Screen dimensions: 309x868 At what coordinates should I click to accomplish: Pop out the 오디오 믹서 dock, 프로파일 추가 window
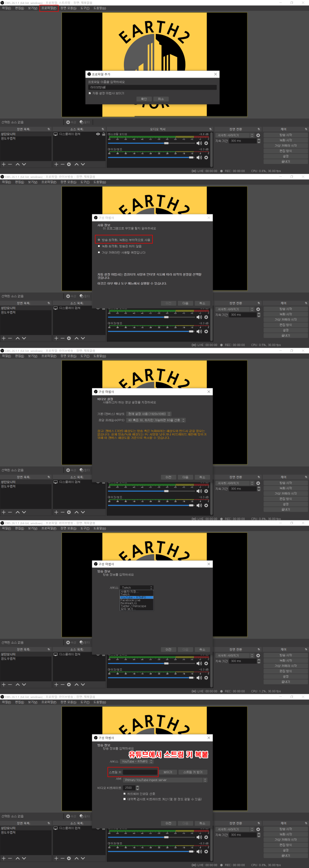210,129
